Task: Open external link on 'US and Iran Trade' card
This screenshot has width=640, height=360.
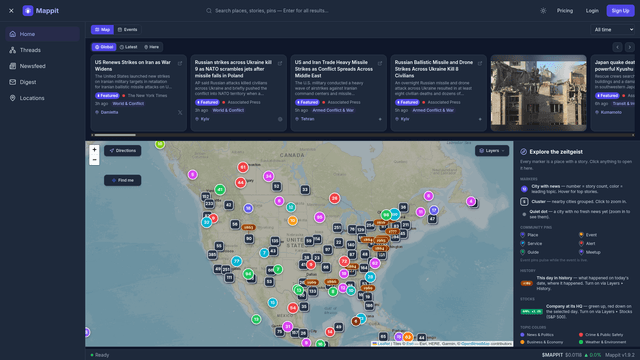Action: (x=380, y=63)
